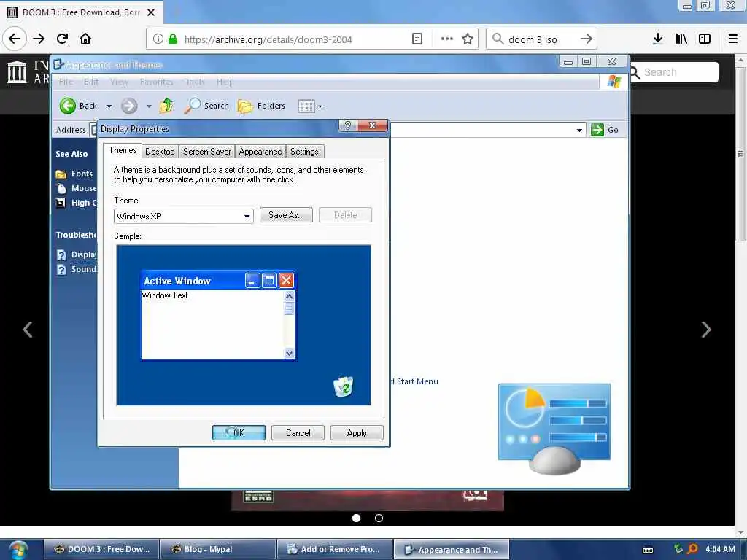Switch to the Themes tab
Image resolution: width=747 pixels, height=560 pixels.
[x=123, y=150]
